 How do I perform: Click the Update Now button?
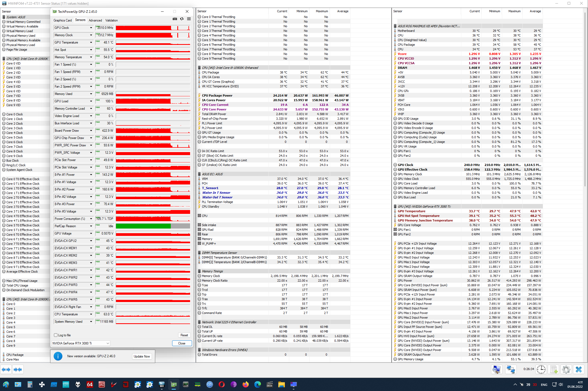(142, 356)
